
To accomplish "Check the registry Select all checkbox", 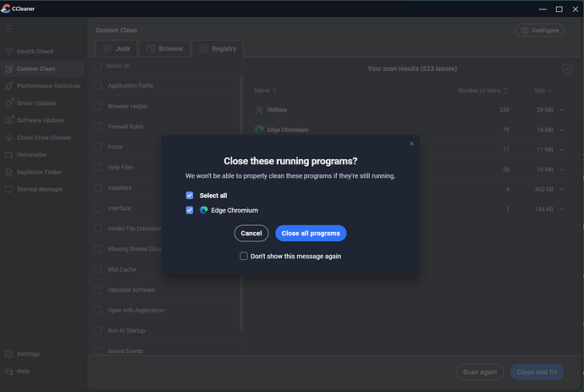I will (97, 66).
